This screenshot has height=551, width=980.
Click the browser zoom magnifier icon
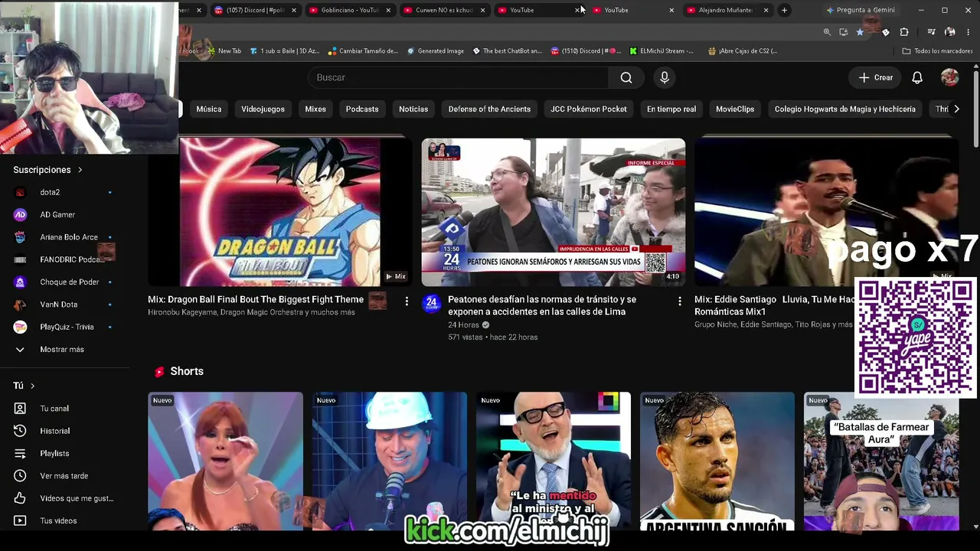tap(827, 32)
